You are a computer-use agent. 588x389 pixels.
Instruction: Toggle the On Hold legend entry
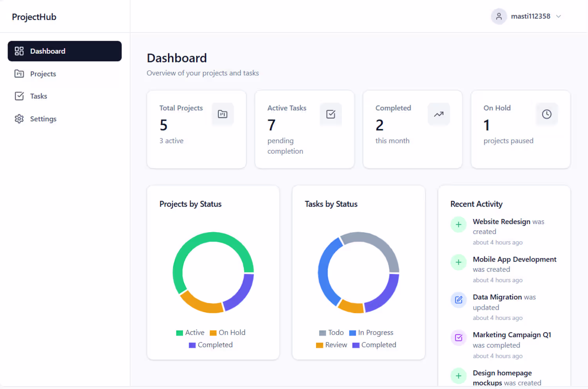coord(227,333)
